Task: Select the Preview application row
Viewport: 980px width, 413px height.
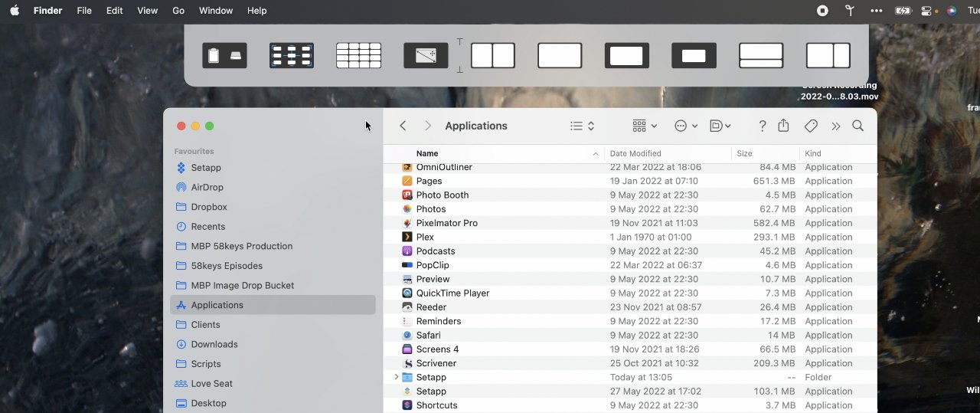Action: (630, 279)
